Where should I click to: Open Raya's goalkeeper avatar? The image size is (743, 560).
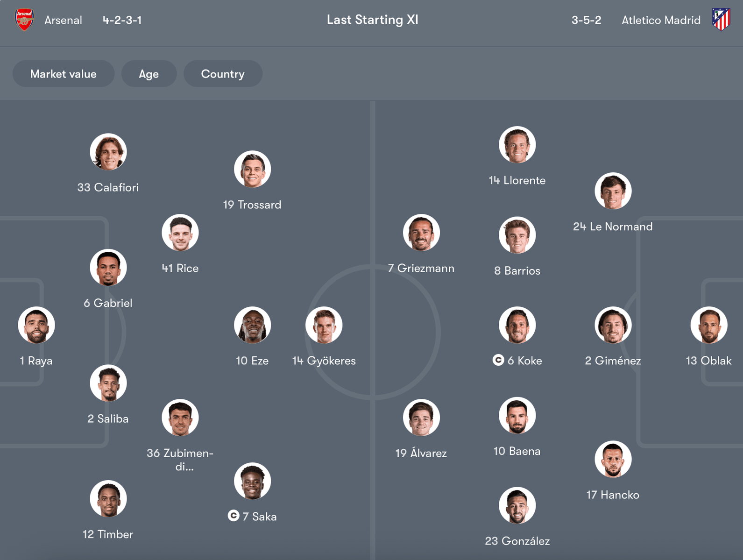pos(36,325)
